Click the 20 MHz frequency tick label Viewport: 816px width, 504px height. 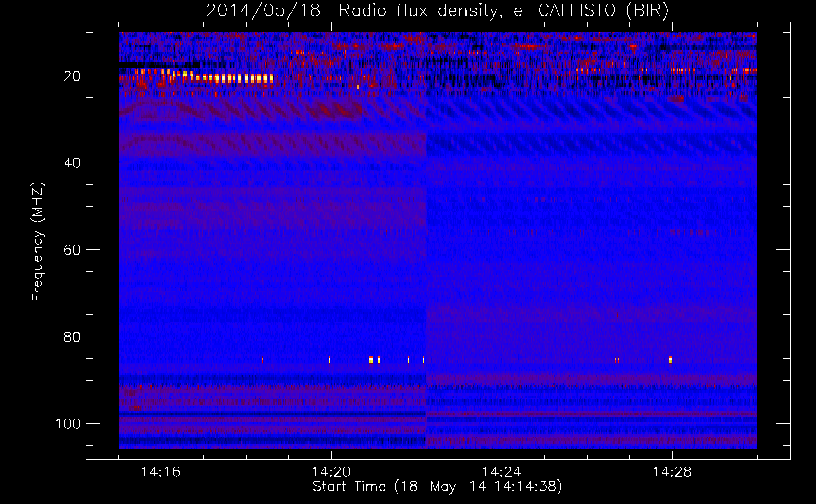click(72, 76)
